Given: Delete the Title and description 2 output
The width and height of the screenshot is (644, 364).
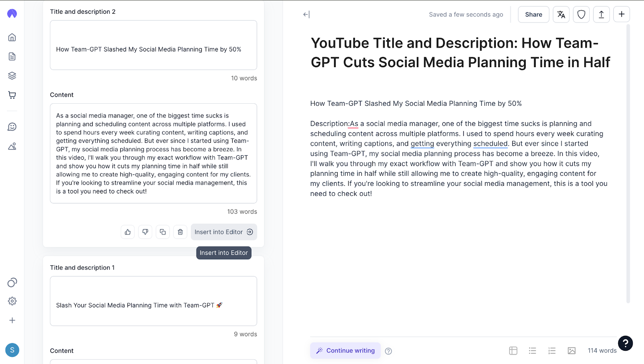Looking at the screenshot, I should [x=180, y=232].
